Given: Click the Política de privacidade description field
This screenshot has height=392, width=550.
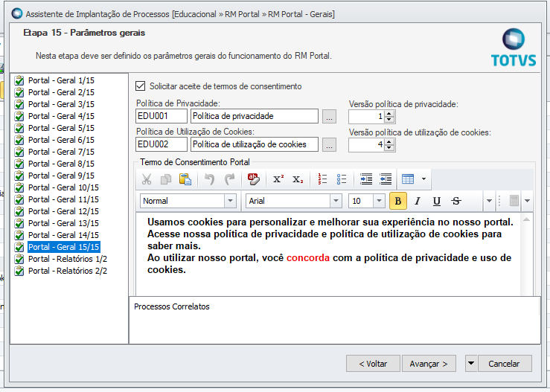Looking at the screenshot, I should click(255, 116).
